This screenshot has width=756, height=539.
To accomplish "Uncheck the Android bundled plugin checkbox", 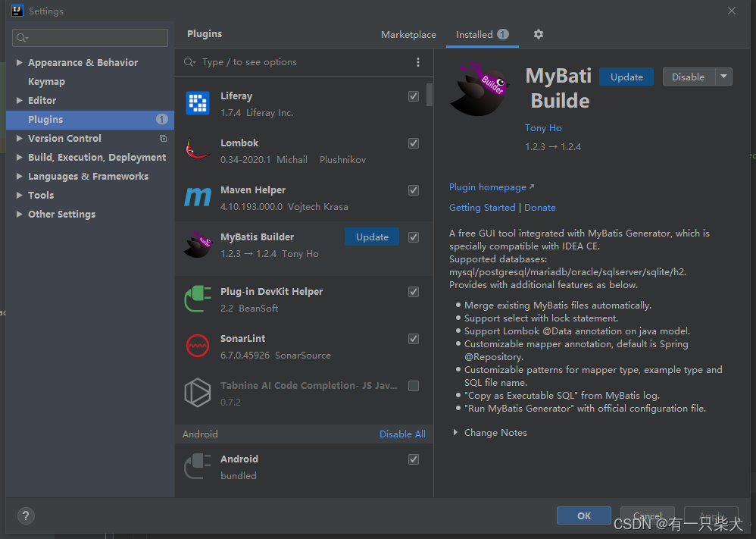I will [x=413, y=459].
